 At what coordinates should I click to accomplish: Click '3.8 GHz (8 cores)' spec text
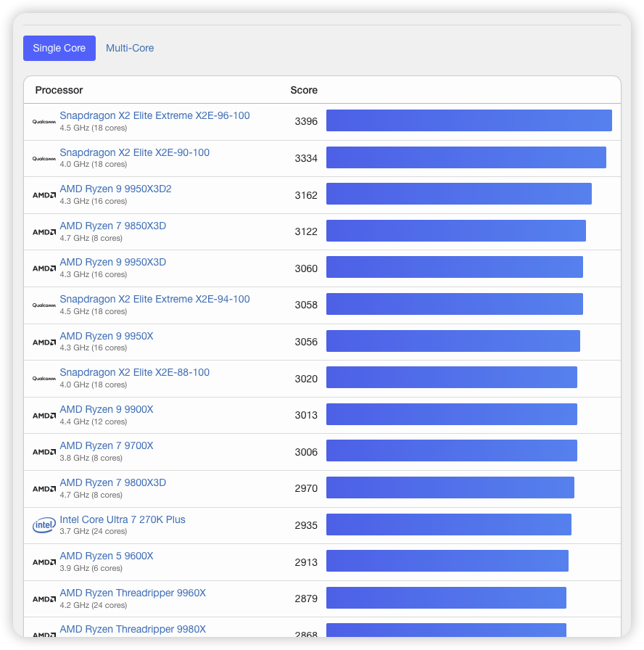pyautogui.click(x=91, y=458)
